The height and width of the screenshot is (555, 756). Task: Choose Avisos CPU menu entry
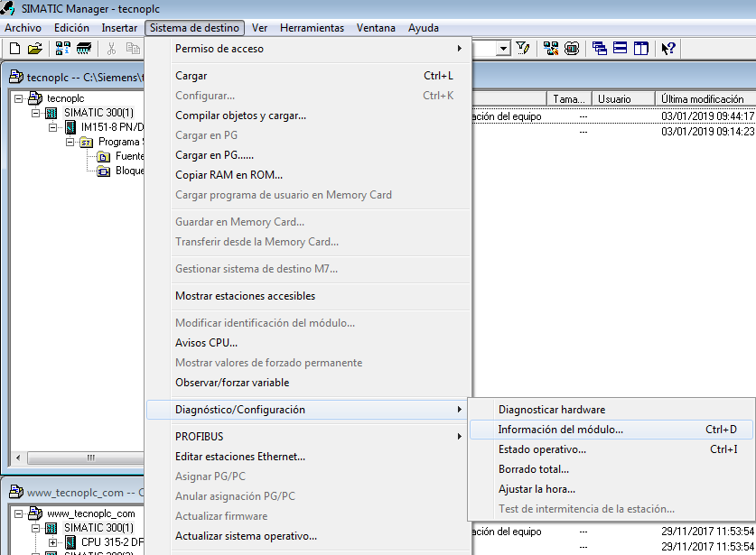[309, 343]
